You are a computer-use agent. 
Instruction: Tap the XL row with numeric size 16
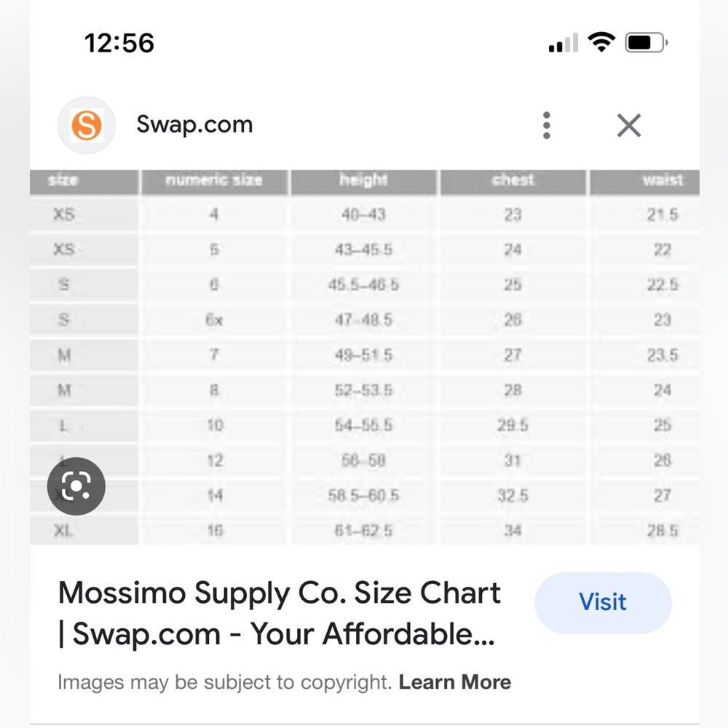(x=365, y=530)
